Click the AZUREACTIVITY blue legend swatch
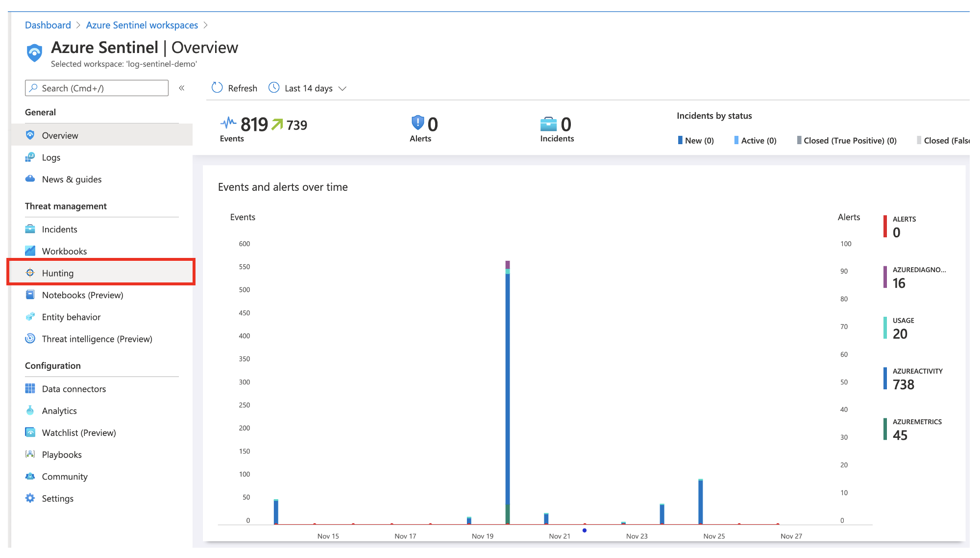980x558 pixels. pyautogui.click(x=885, y=378)
